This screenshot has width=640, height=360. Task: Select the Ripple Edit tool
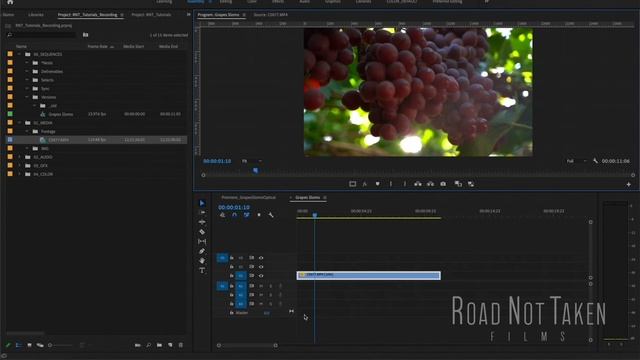click(202, 222)
